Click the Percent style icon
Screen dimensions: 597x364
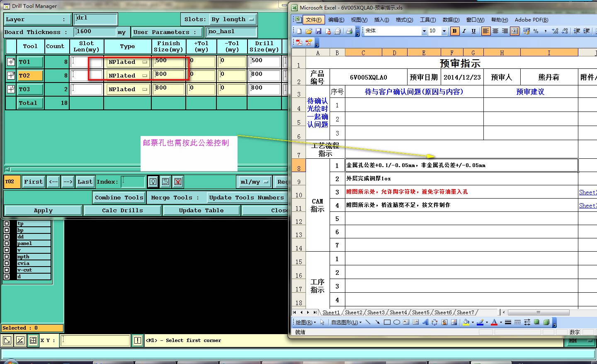pos(536,31)
